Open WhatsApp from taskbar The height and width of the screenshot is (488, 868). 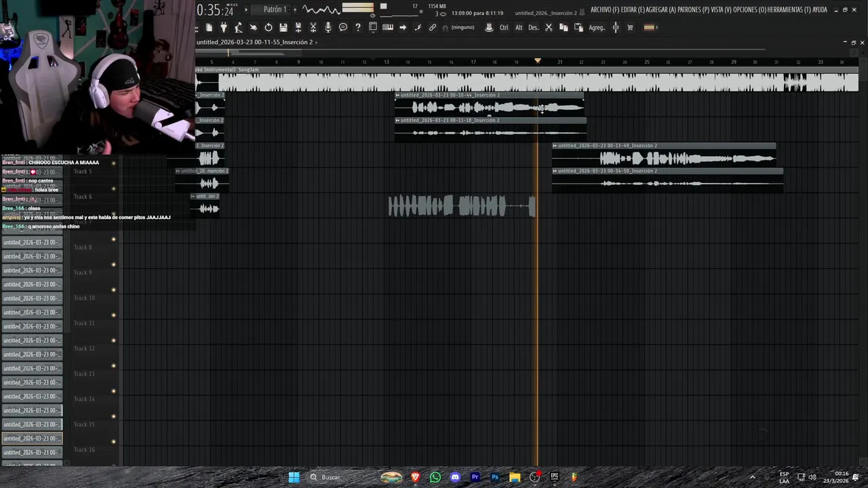tap(435, 477)
